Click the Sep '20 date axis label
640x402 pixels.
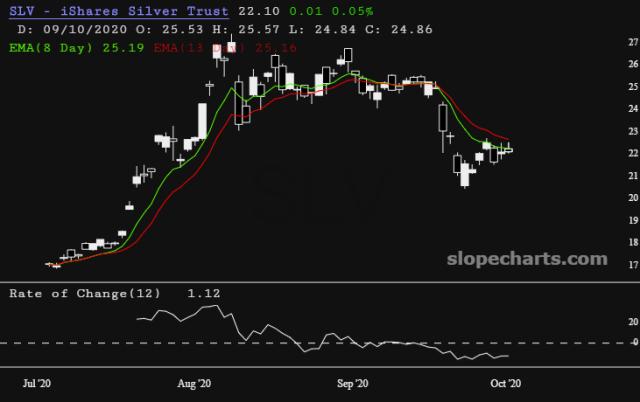(x=353, y=383)
